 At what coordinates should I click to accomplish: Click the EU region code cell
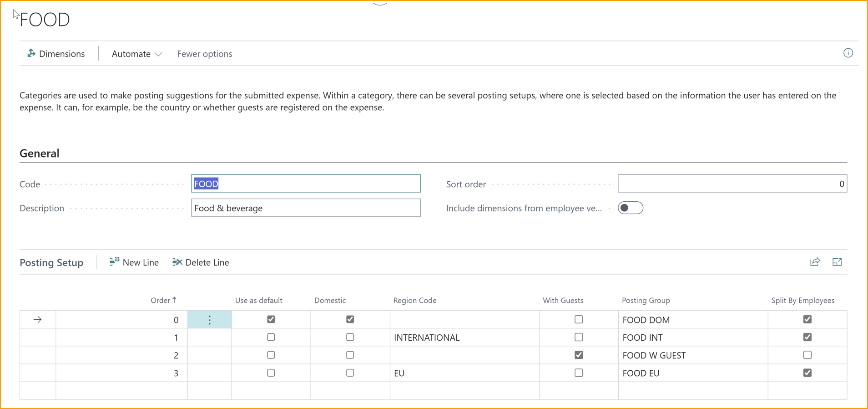coord(464,373)
